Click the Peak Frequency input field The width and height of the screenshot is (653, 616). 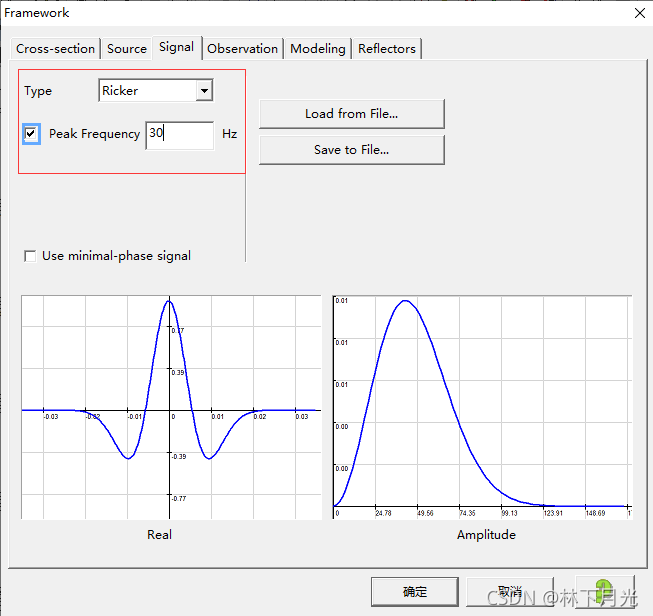pos(179,135)
